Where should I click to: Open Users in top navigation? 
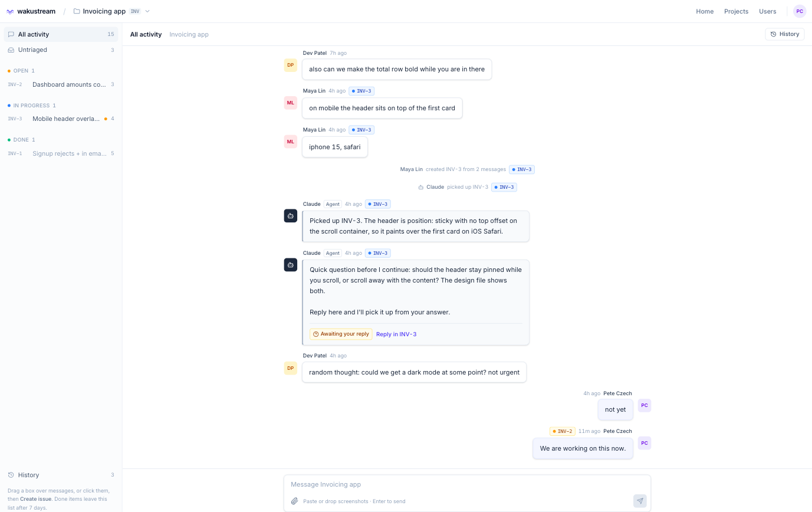tap(768, 11)
